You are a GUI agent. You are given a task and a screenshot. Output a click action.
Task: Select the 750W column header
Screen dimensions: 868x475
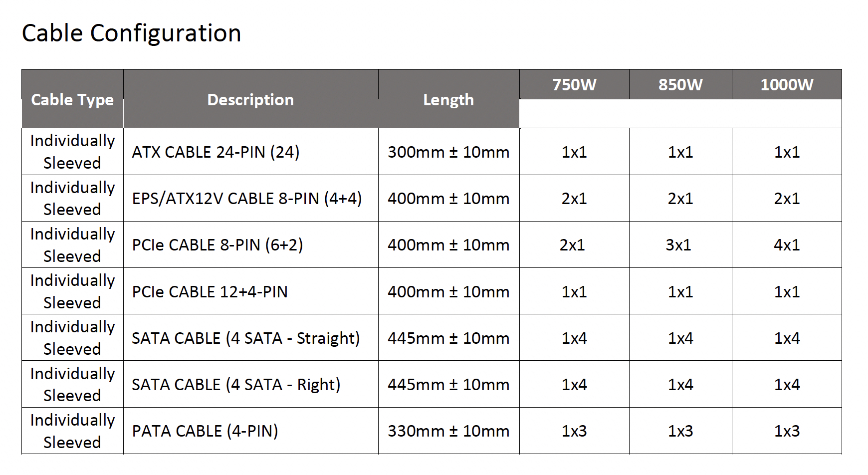coord(574,85)
